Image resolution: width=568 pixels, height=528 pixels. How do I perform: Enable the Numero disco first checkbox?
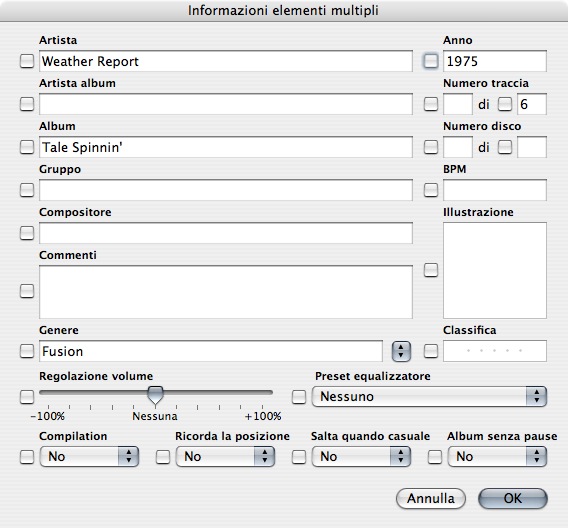[431, 147]
